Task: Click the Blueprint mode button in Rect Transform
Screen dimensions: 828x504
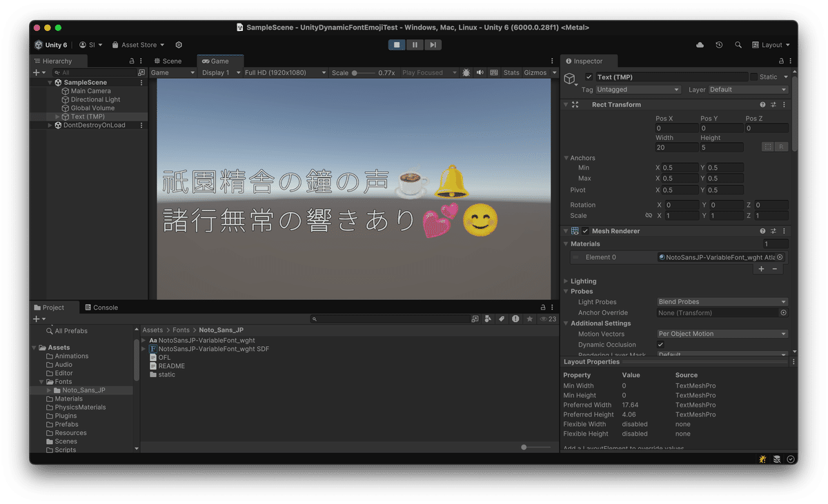Action: [768, 147]
